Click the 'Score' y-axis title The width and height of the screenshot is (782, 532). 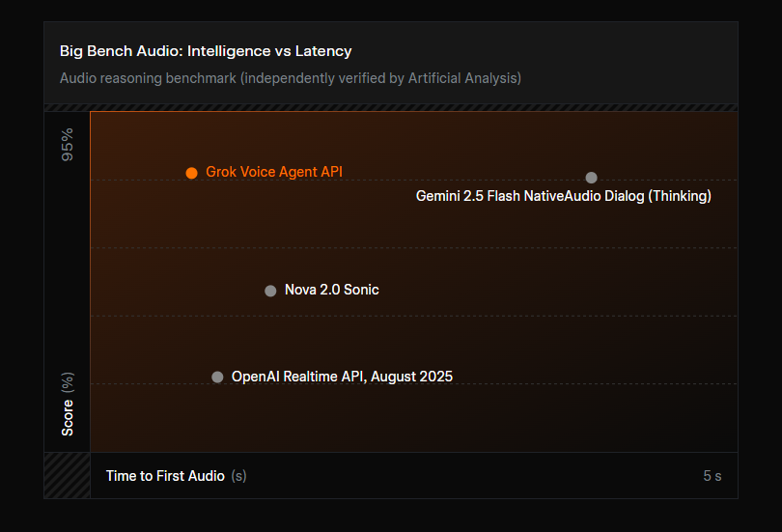pyautogui.click(x=68, y=420)
